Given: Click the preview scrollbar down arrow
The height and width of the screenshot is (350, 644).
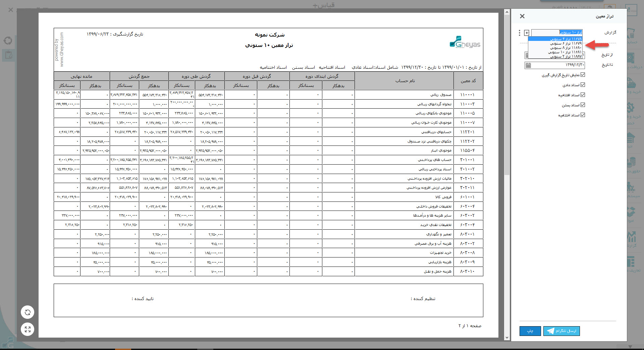Looking at the screenshot, I should tap(507, 338).
